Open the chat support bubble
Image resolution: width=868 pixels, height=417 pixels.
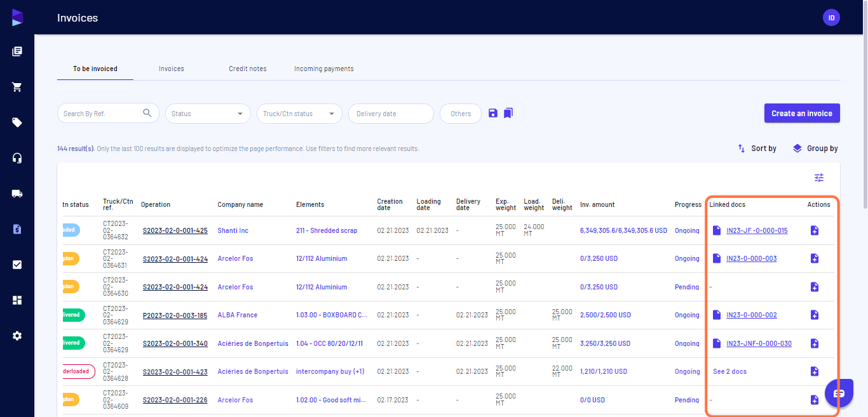coord(839,394)
